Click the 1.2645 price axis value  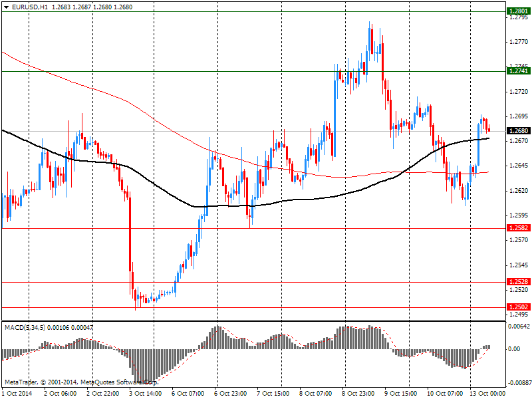coord(519,166)
